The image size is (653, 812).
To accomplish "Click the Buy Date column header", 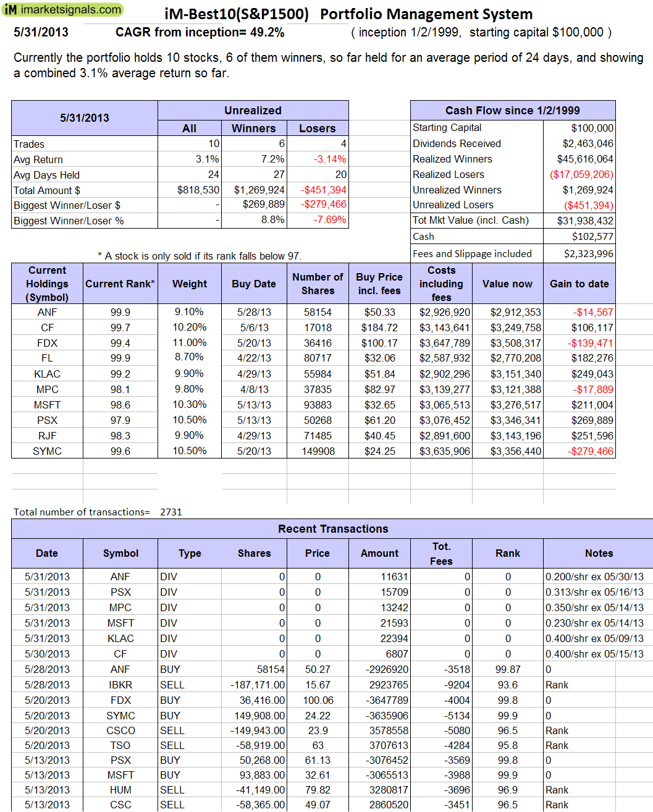I will (x=254, y=284).
